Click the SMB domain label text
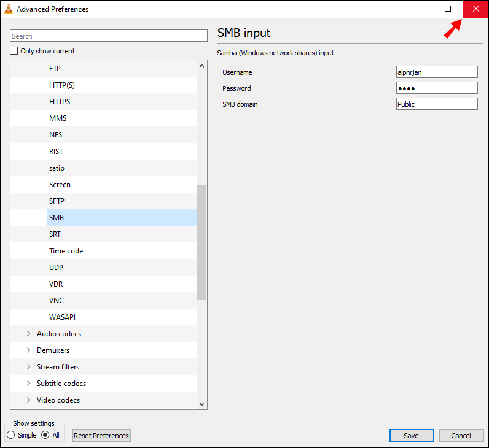Image resolution: width=489 pixels, height=448 pixels. point(240,104)
